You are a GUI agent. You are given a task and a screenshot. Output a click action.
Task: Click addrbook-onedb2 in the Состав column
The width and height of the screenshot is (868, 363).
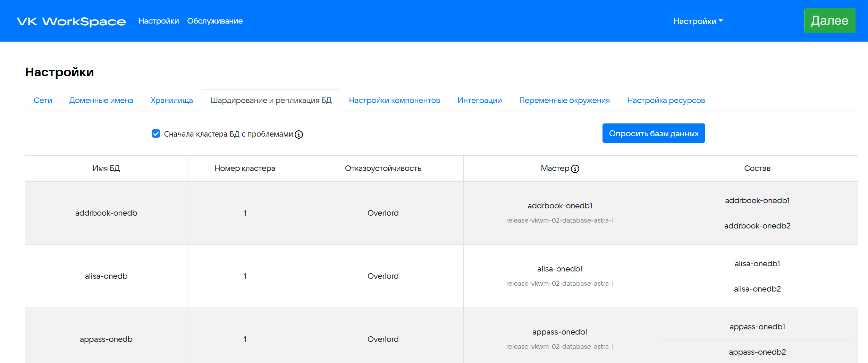[757, 226]
